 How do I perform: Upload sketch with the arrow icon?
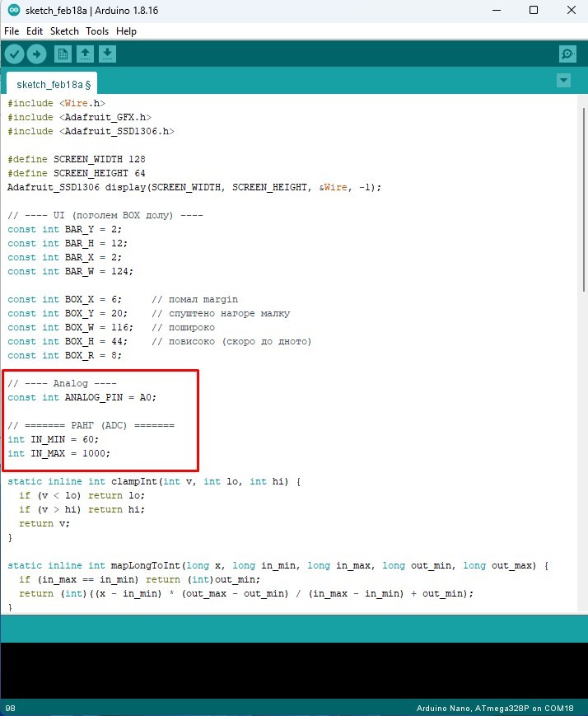(36, 54)
